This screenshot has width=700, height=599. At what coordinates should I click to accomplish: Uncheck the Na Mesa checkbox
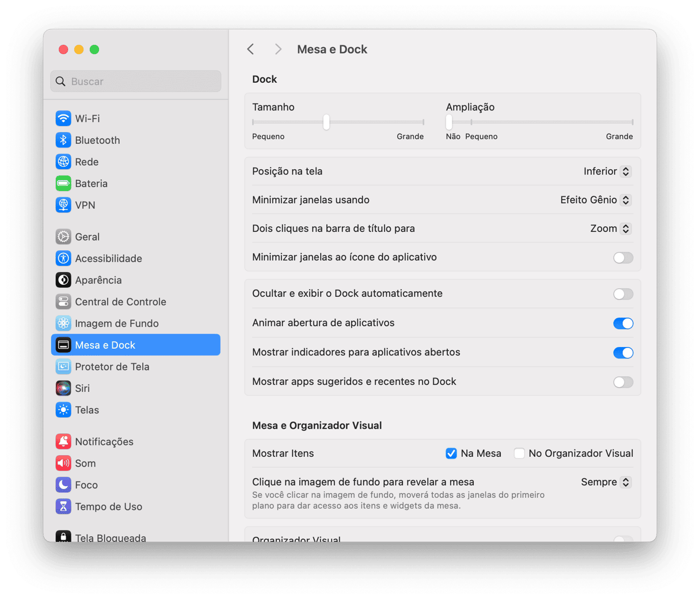451,453
